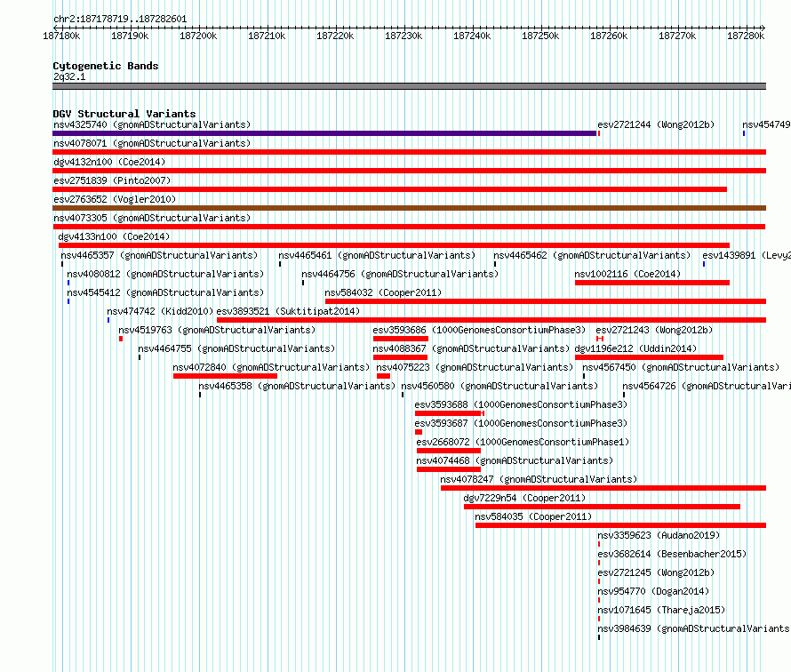Viewport: 791px width, 672px height.
Task: Open esv1439891 (Levy) variant label
Action: click(x=747, y=255)
